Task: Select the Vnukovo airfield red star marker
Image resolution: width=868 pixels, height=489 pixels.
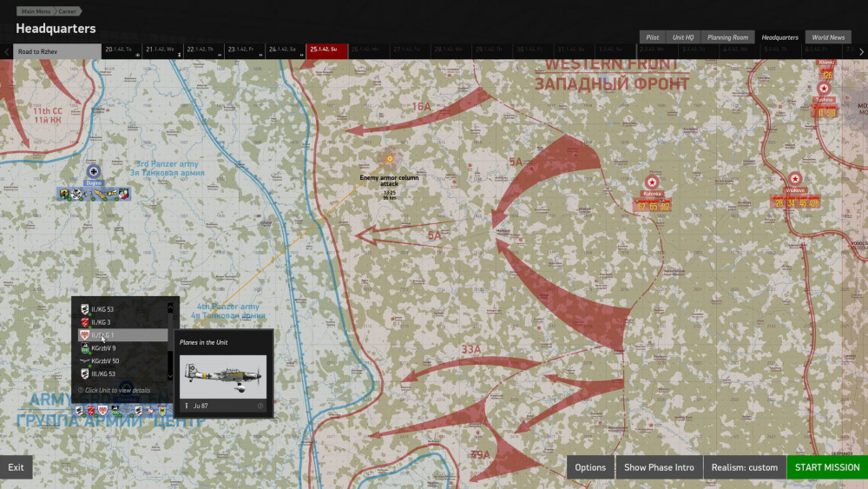Action: (x=795, y=179)
